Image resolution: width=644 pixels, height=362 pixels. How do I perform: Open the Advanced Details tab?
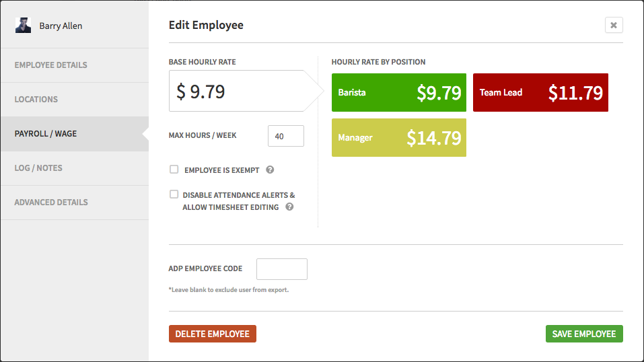(74, 203)
